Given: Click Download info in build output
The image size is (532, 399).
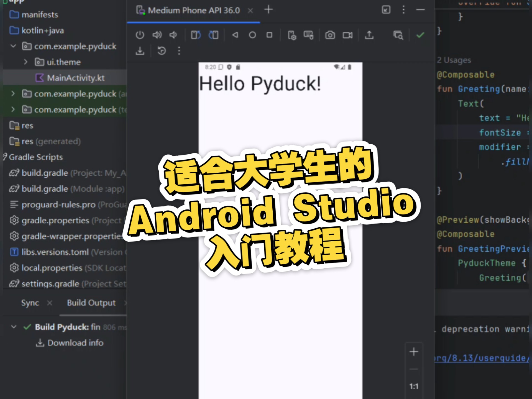Looking at the screenshot, I should [70, 343].
